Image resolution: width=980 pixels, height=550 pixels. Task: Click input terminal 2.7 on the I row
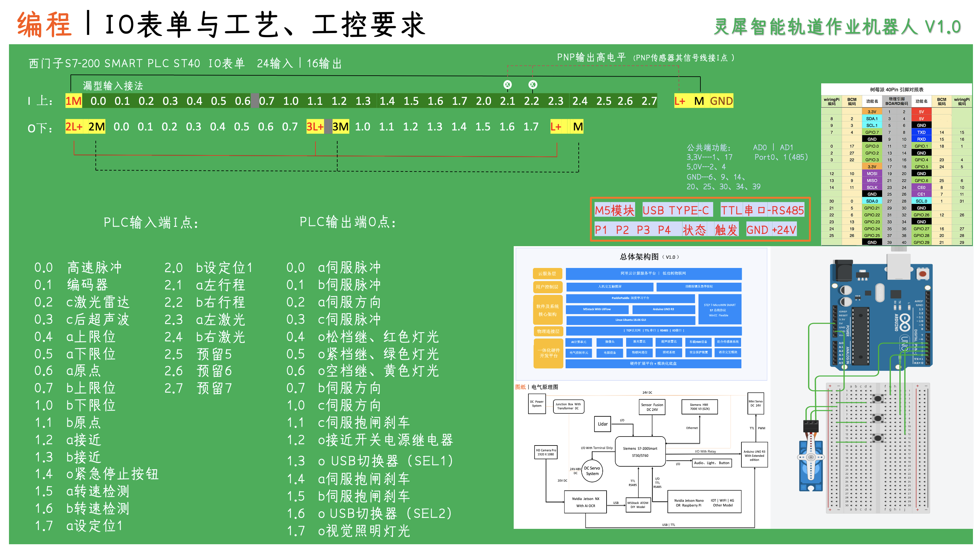(649, 101)
